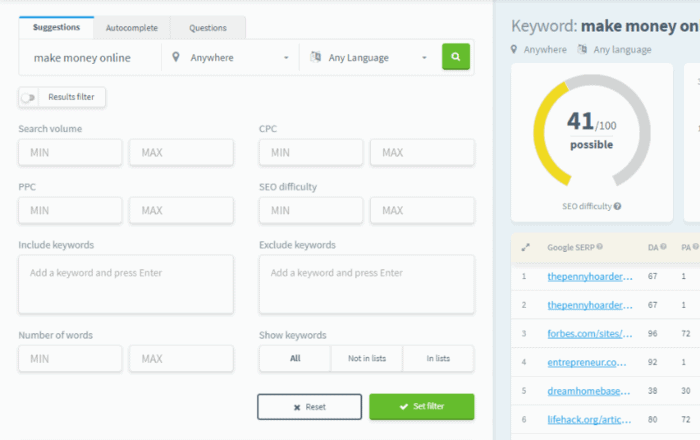
Task: Open the dreamhomebase link
Action: [x=589, y=391]
